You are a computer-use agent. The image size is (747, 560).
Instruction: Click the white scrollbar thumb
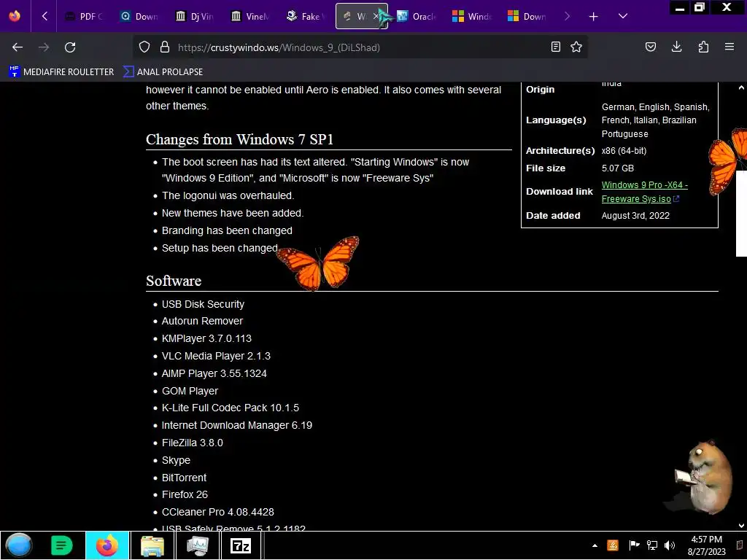pyautogui.click(x=741, y=214)
